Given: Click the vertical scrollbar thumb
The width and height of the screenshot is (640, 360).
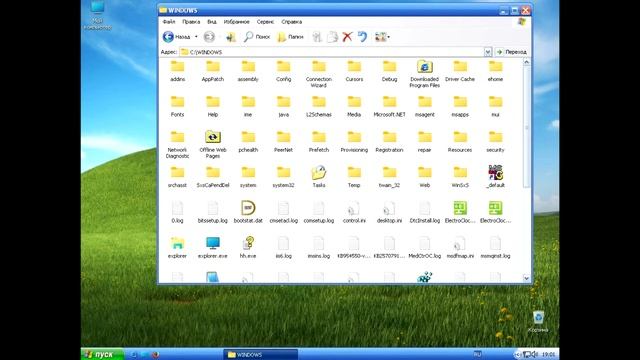Looking at the screenshot, I should (527, 127).
